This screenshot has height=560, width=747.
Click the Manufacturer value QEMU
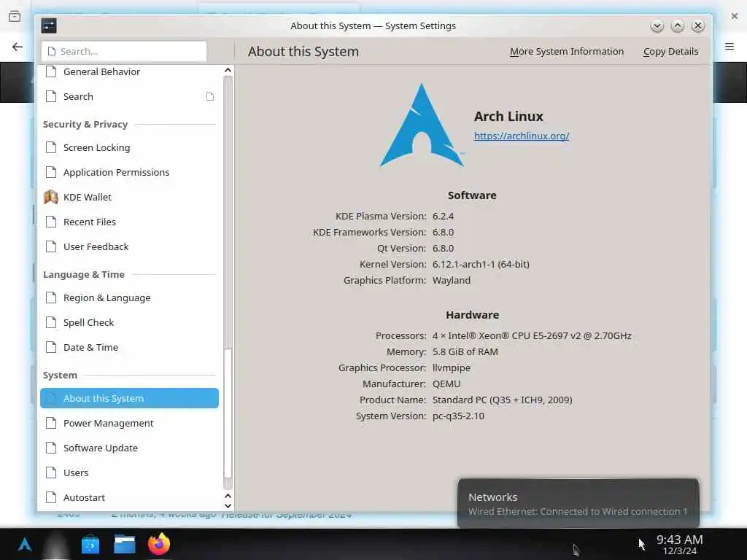click(446, 384)
